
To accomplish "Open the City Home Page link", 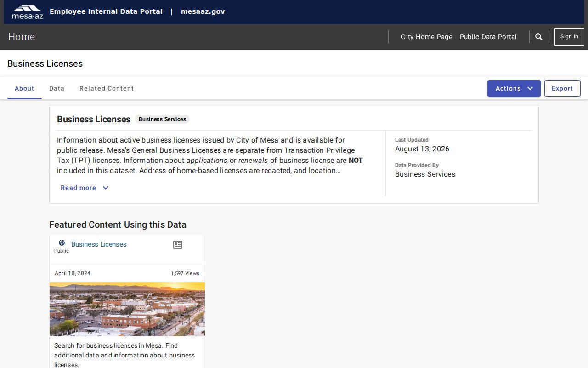I will [427, 37].
